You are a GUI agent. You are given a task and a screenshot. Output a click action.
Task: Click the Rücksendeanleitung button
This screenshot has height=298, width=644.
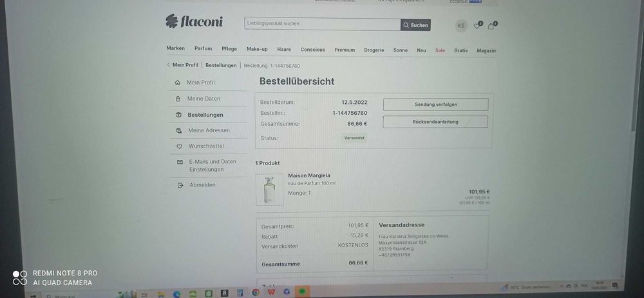pos(435,122)
